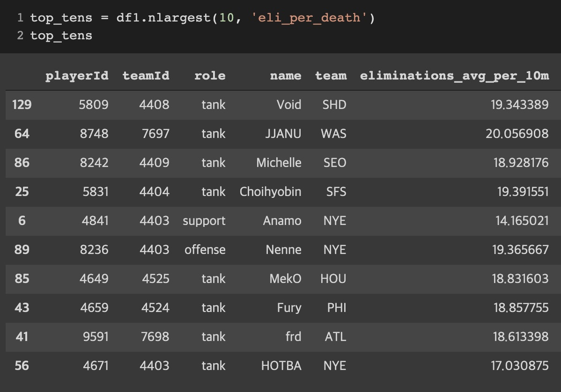Click playerId value 8242
Screen dimensions: 561x392
94,163
